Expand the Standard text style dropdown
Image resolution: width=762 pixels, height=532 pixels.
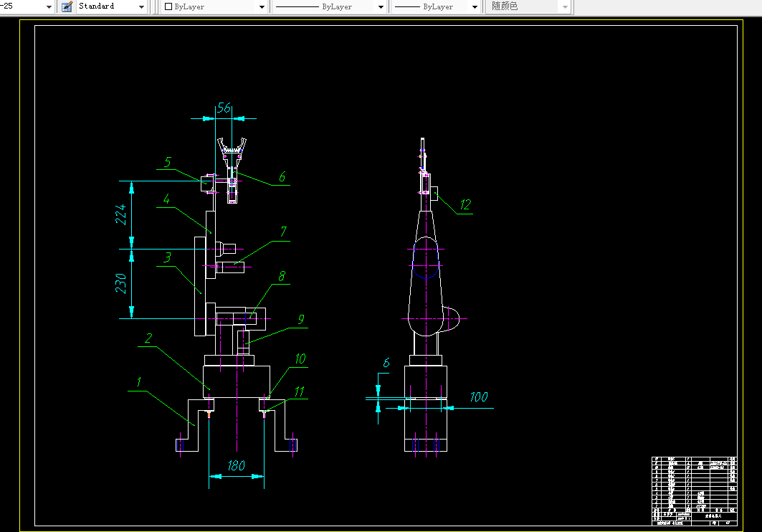pos(141,6)
